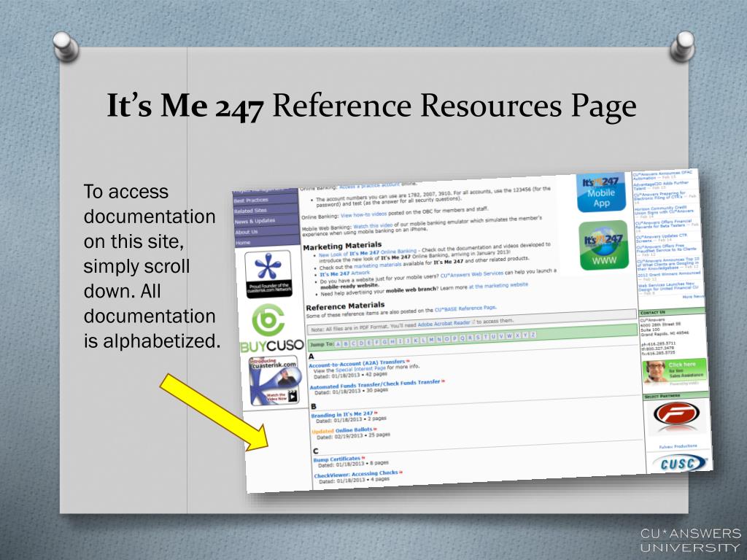747x560 pixels.
Task: Jump to letter M in the index
Action: (x=432, y=340)
